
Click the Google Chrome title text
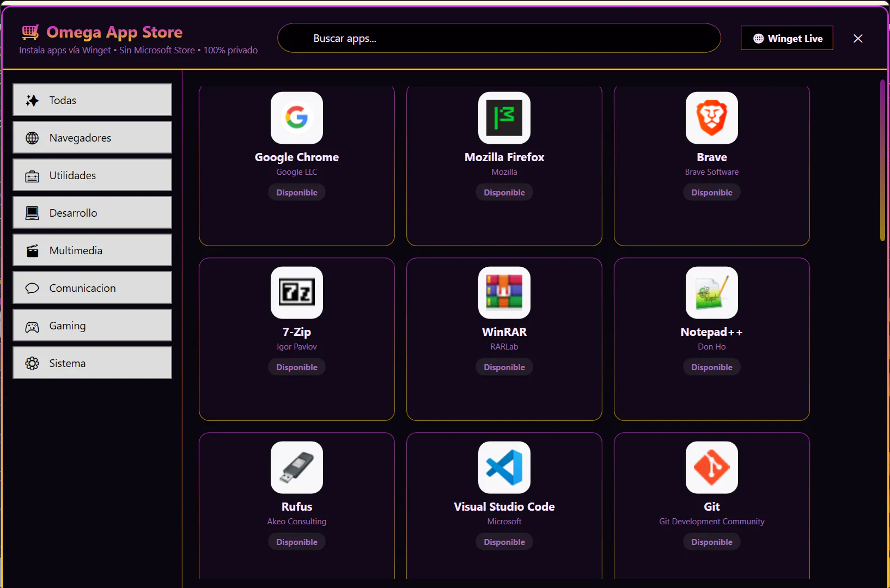(x=297, y=157)
